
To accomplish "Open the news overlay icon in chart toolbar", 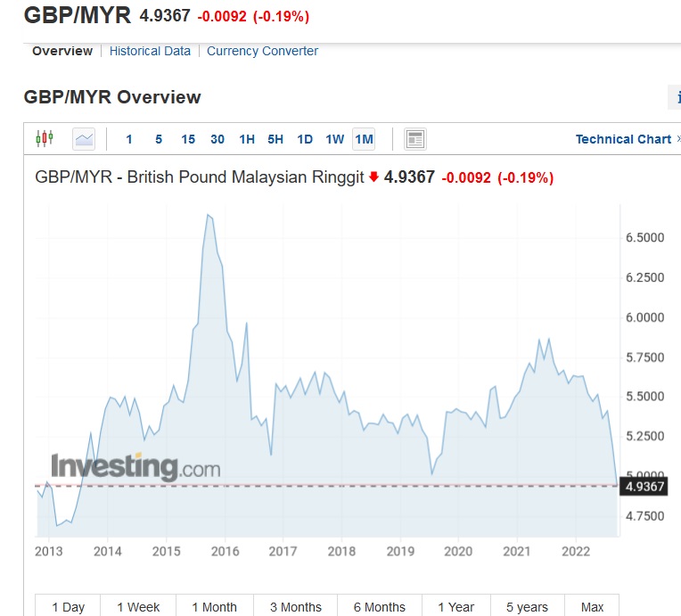I will [x=414, y=139].
